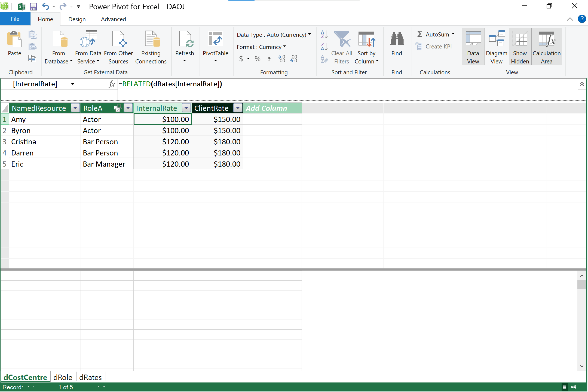
Task: Increase decimal places
Action: [x=281, y=59]
